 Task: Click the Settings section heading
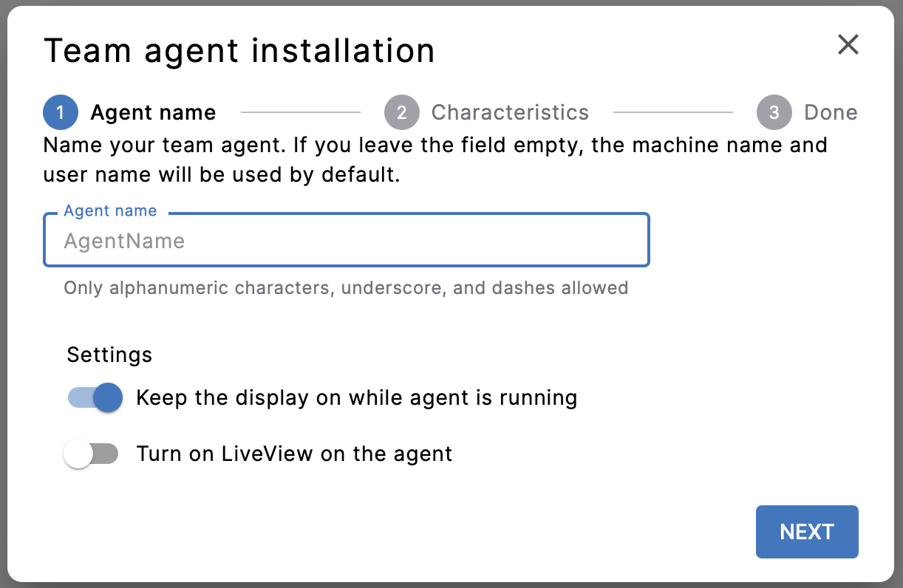point(109,355)
